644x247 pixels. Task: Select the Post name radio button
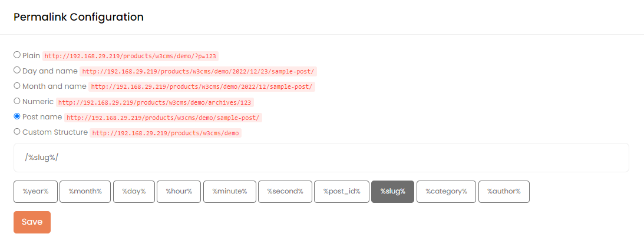pos(17,116)
